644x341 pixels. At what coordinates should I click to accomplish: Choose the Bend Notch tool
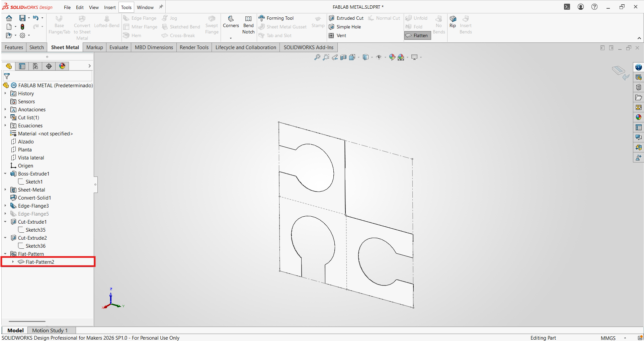pyautogui.click(x=248, y=25)
